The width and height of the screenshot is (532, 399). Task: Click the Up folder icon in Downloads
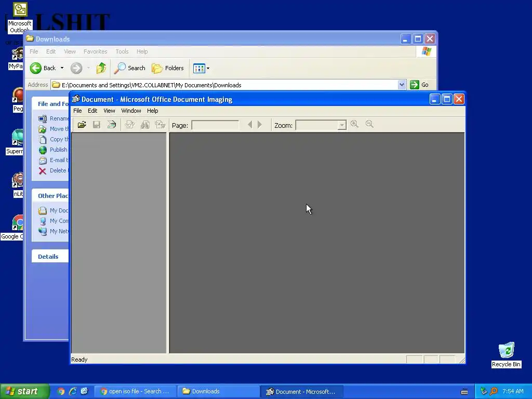[x=101, y=68]
